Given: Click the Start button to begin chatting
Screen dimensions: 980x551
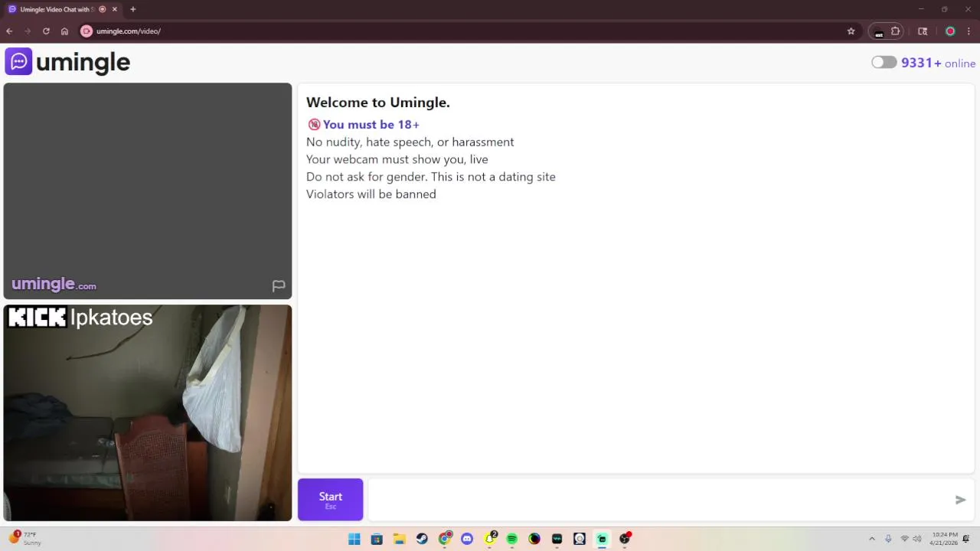Looking at the screenshot, I should click(330, 500).
